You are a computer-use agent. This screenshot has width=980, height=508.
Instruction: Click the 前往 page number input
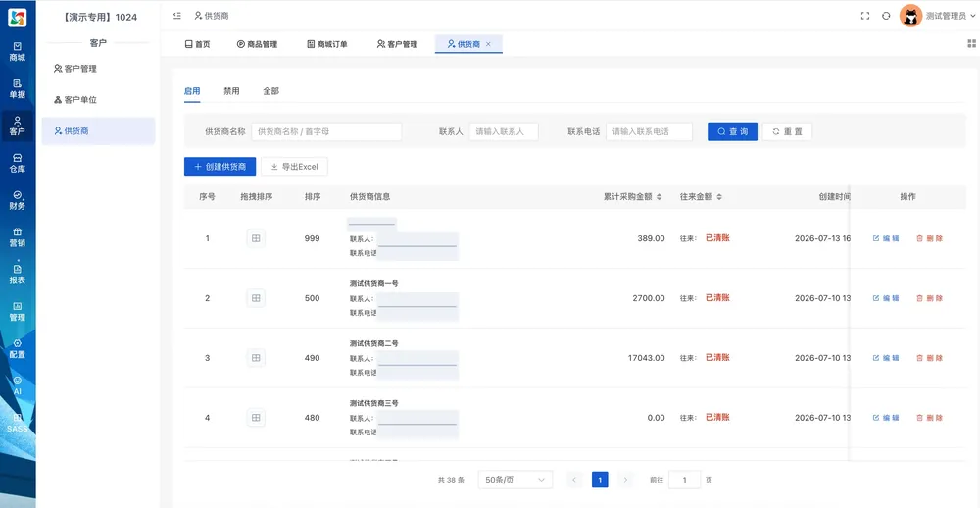tap(684, 480)
